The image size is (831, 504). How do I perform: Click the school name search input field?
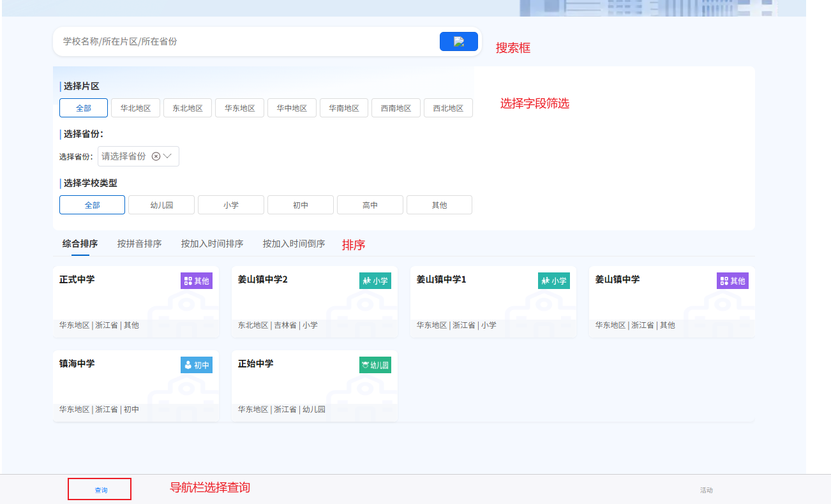(243, 41)
